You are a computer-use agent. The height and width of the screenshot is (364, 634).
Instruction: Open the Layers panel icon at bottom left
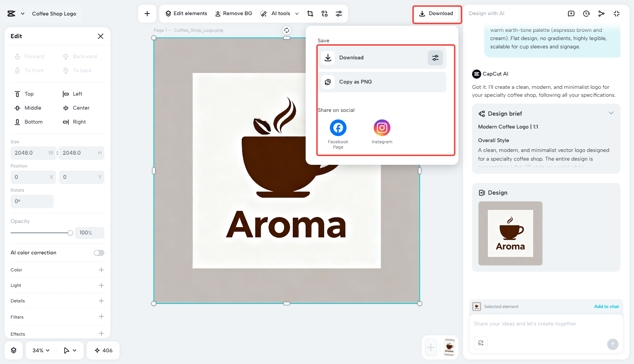[14, 350]
